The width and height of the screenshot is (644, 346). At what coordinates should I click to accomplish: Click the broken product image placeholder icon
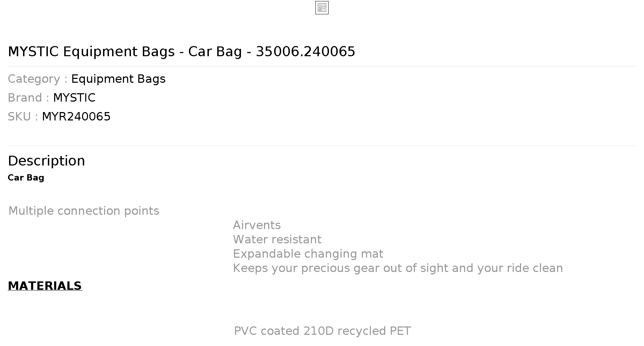click(x=322, y=8)
